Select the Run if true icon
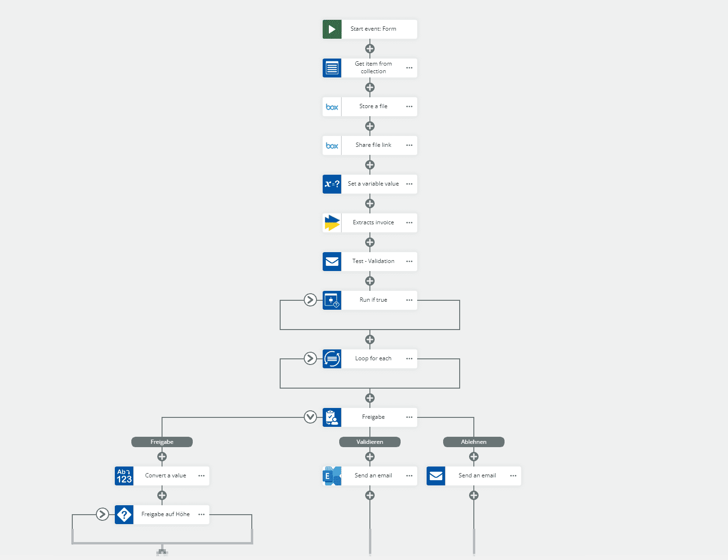 pos(332,300)
